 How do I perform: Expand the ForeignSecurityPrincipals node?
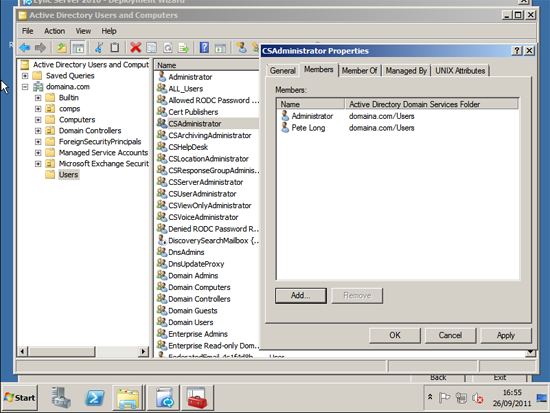[x=38, y=142]
